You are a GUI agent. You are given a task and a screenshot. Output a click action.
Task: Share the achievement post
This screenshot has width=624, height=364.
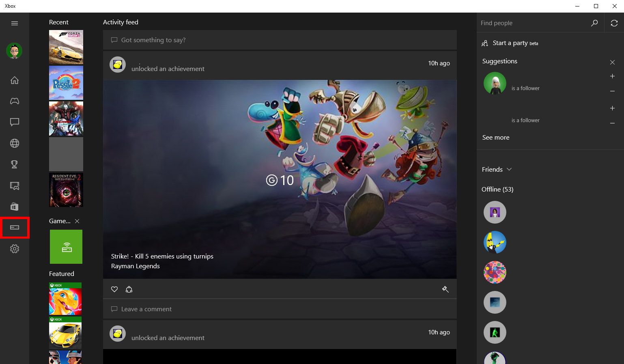tap(129, 289)
